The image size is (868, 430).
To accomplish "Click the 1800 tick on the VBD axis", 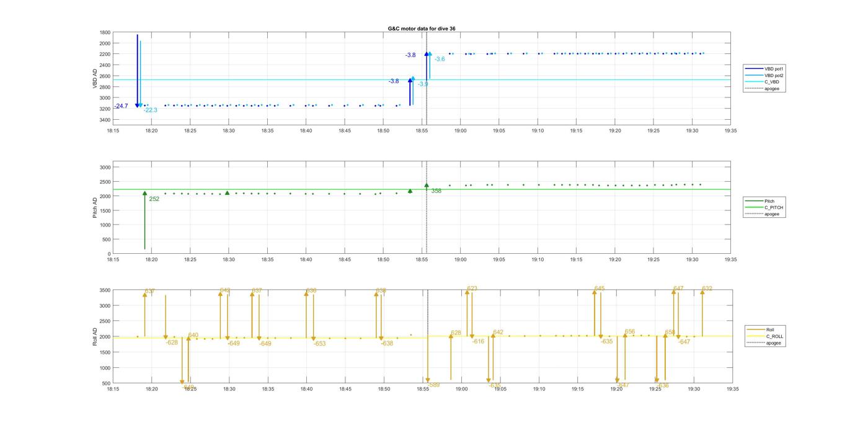I will coord(105,32).
